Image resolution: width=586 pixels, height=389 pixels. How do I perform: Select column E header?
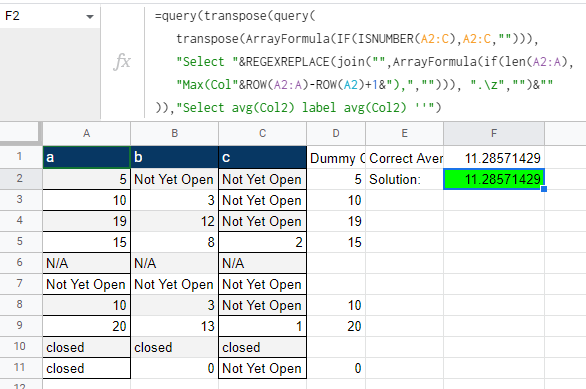click(x=404, y=133)
